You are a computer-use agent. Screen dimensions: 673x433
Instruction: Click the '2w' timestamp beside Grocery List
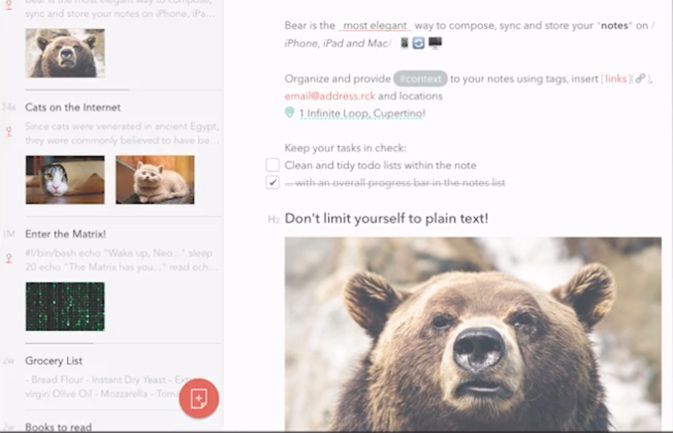(9, 361)
